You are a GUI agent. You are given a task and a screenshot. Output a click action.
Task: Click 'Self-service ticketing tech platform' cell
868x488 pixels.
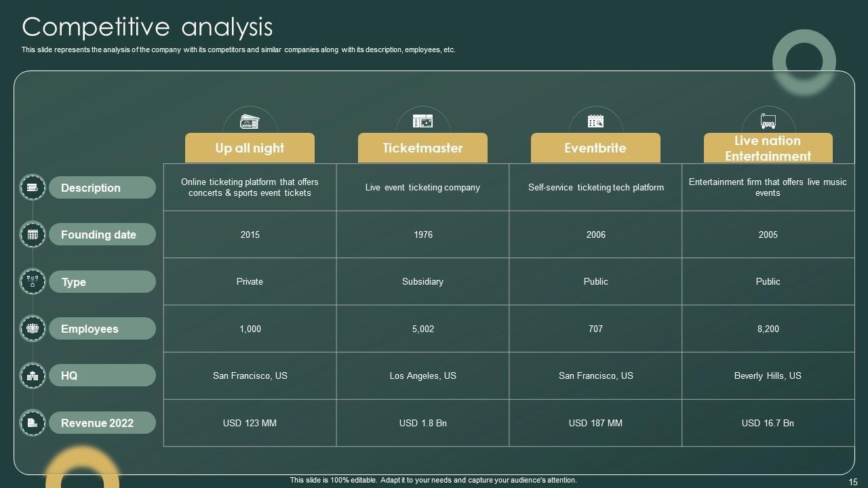tap(595, 187)
